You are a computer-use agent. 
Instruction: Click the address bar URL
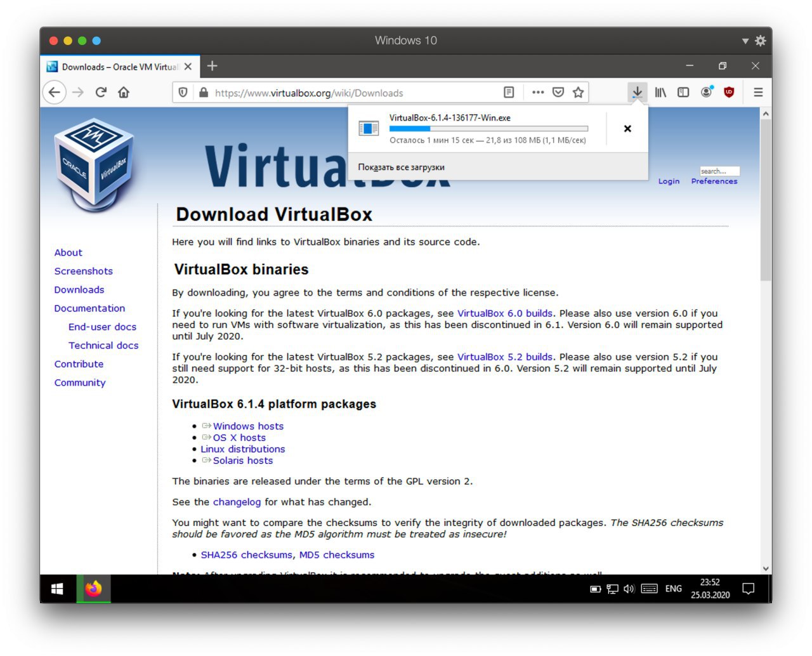[308, 93]
